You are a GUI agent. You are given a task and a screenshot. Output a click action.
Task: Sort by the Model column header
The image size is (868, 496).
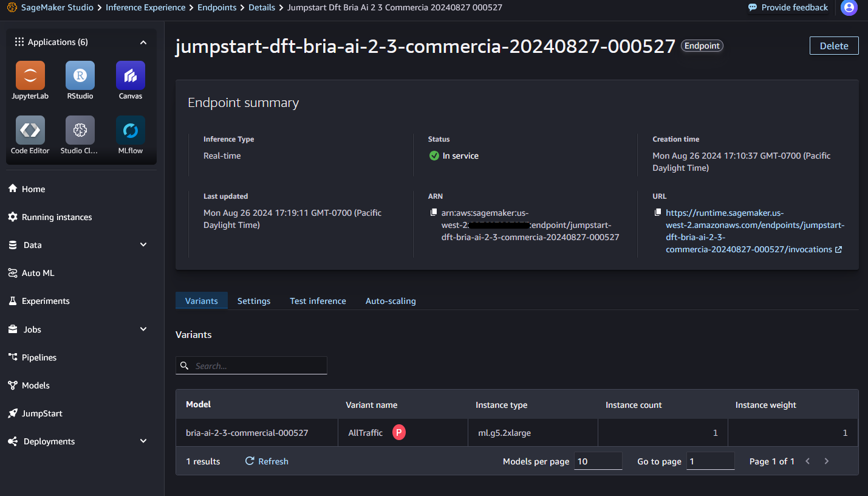pos(199,404)
